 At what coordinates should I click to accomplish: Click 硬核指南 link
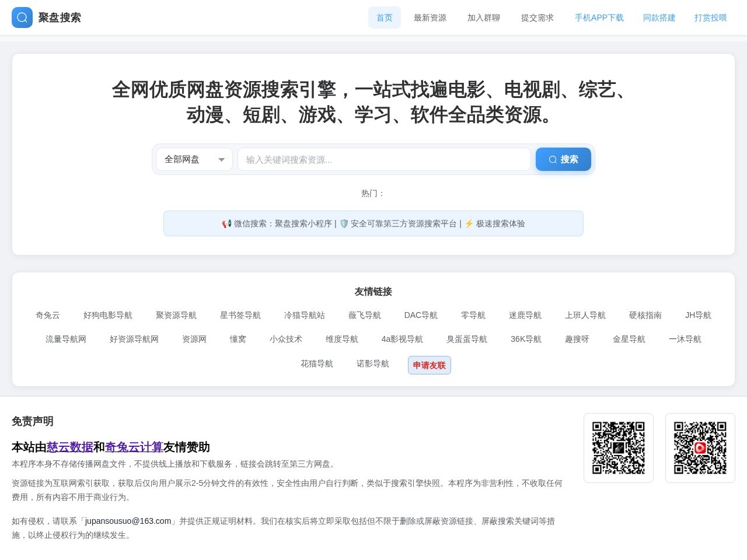645,315
